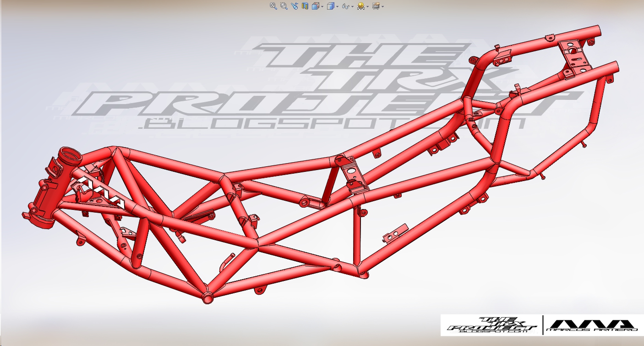Image resolution: width=644 pixels, height=346 pixels.
Task: Click the Apply Scene gold sphere icon
Action: click(x=361, y=6)
